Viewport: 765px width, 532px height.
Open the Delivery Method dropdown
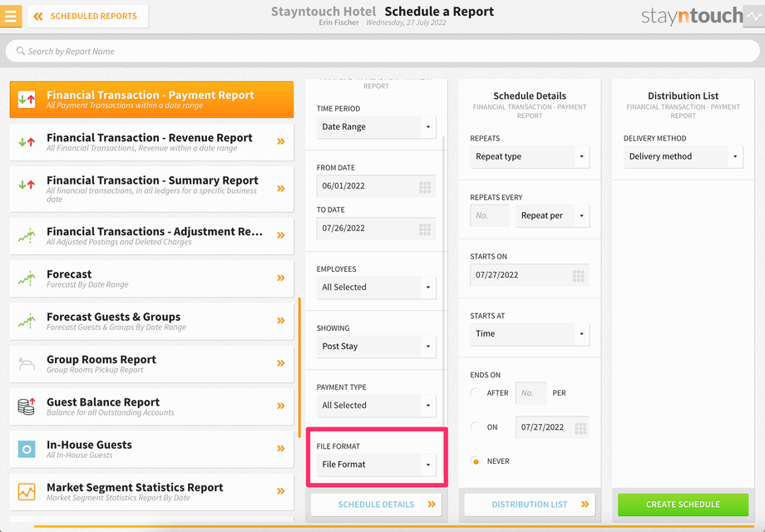(x=683, y=156)
